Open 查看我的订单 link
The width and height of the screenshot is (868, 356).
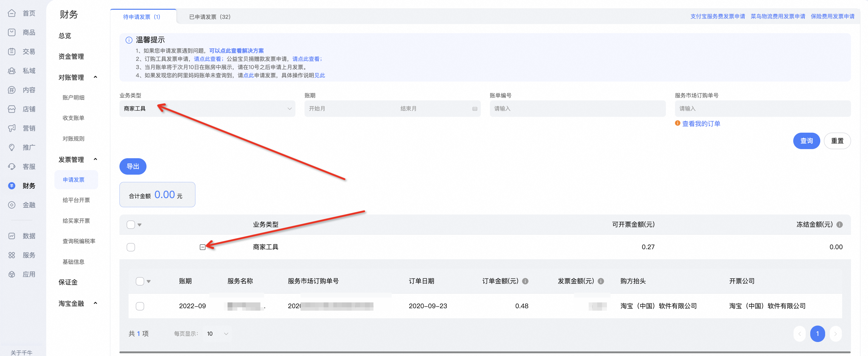pos(701,124)
